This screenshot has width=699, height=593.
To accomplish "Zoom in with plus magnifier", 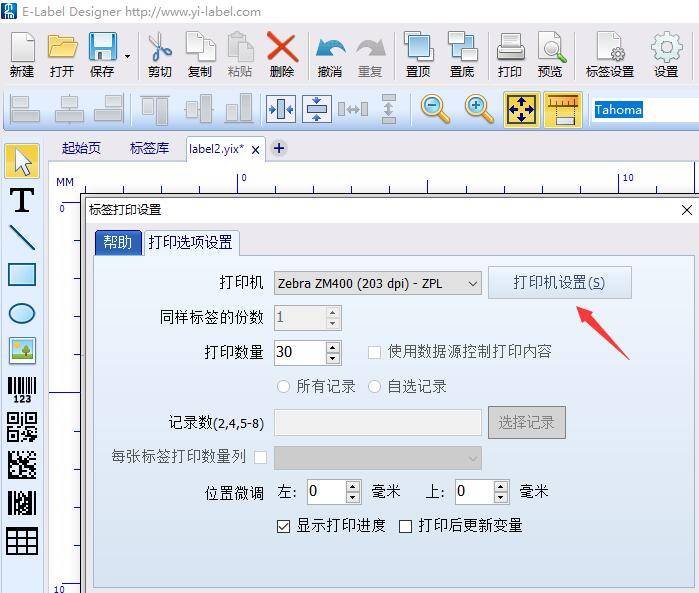I will (479, 109).
